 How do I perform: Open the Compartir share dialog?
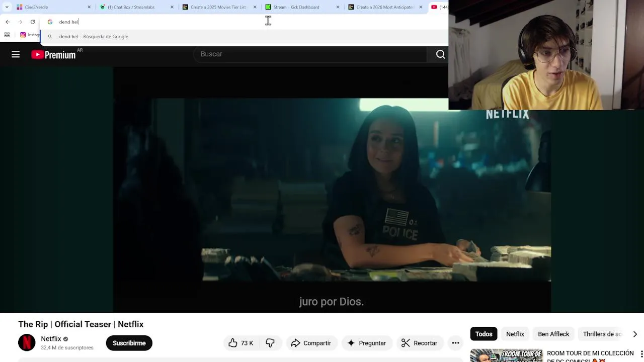click(311, 343)
